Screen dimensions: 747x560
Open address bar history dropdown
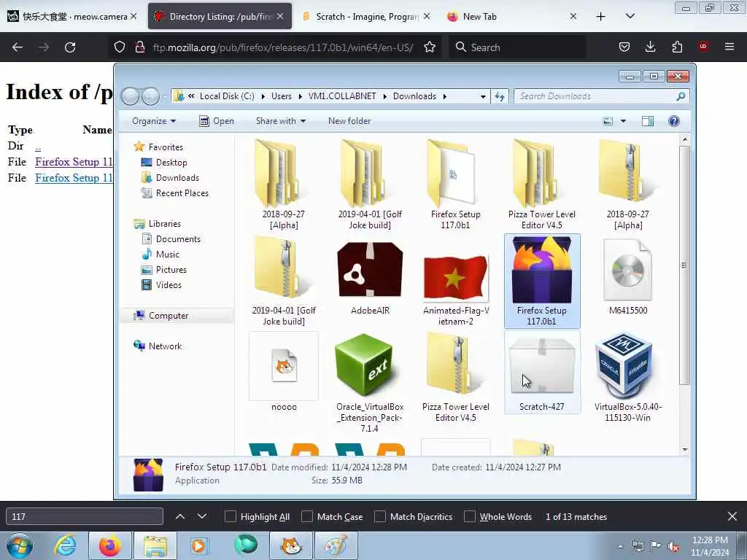coord(483,96)
